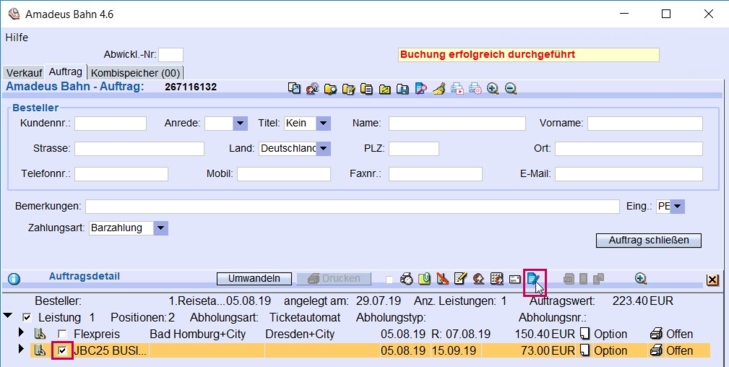Click the zoom magnifier in Auftragsdetail toolbar

[641, 279]
